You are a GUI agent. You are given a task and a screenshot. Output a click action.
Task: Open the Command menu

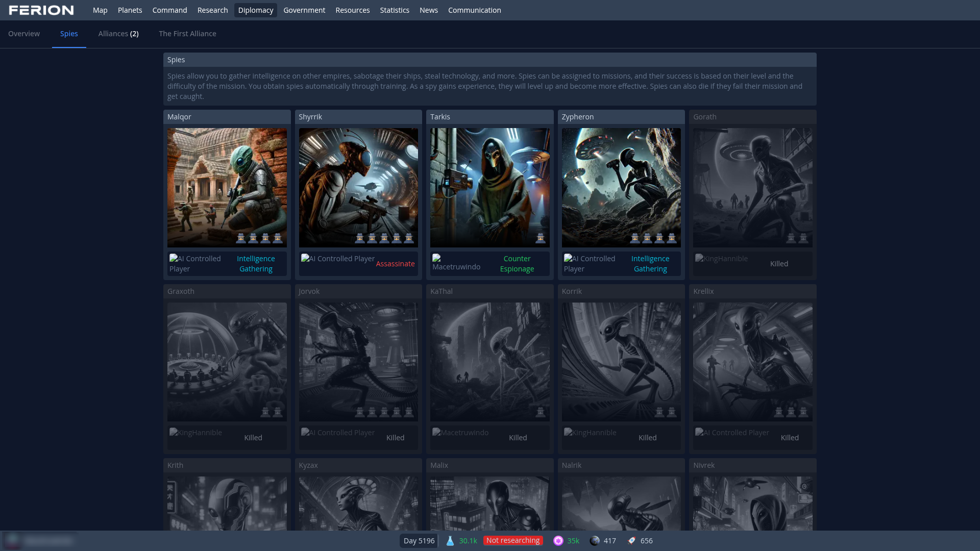click(169, 10)
